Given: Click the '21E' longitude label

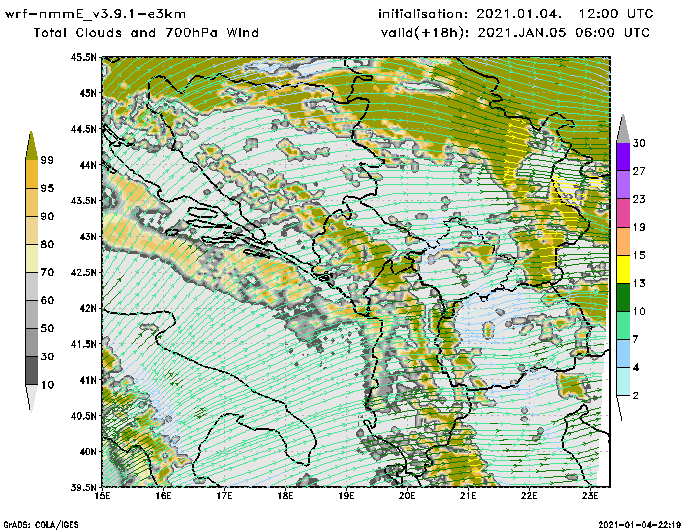Looking at the screenshot, I should (468, 496).
